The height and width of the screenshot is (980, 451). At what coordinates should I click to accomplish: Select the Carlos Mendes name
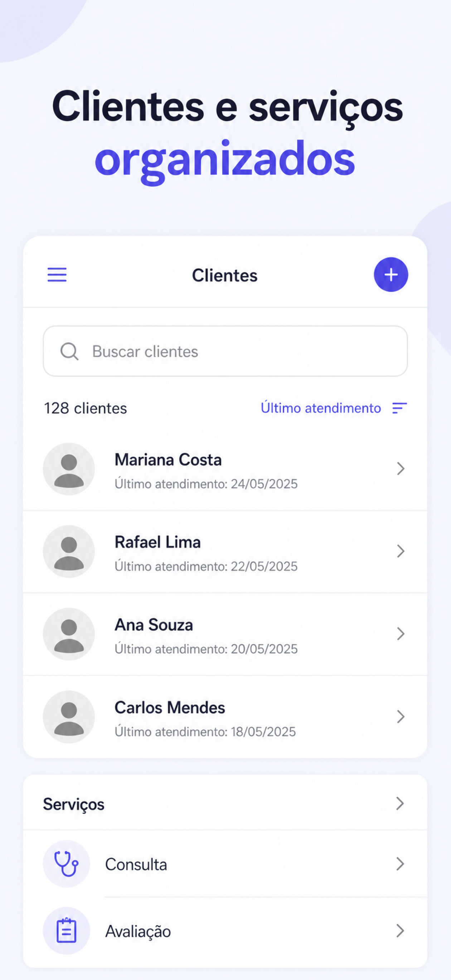click(x=170, y=708)
